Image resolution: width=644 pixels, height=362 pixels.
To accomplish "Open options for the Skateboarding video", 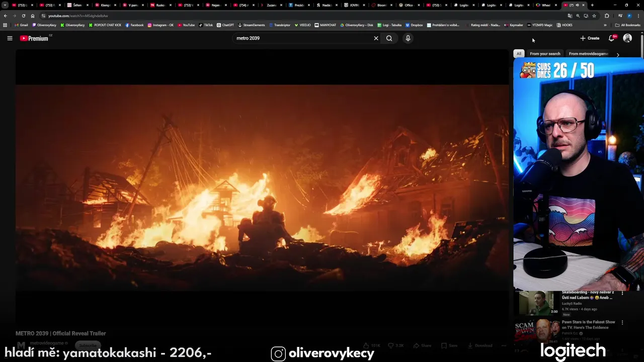I will (622, 293).
